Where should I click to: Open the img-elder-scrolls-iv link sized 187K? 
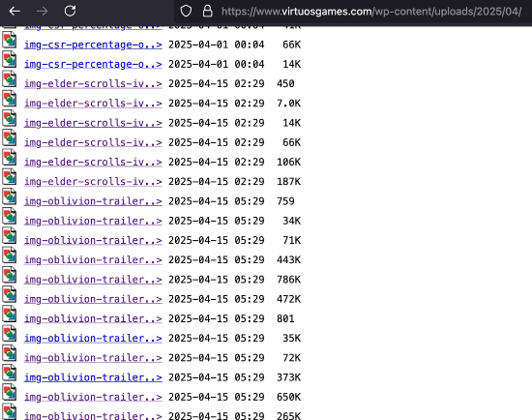[x=93, y=182]
